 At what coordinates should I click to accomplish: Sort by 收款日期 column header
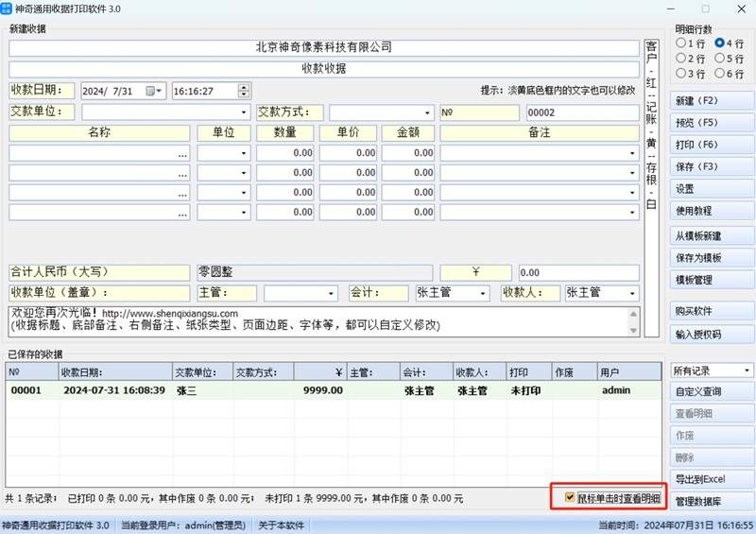(115, 372)
